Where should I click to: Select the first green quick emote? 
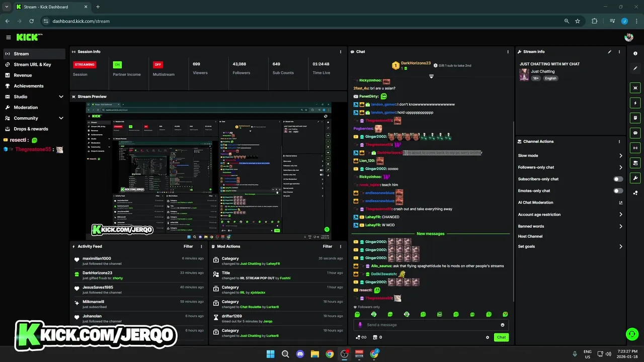click(357, 314)
